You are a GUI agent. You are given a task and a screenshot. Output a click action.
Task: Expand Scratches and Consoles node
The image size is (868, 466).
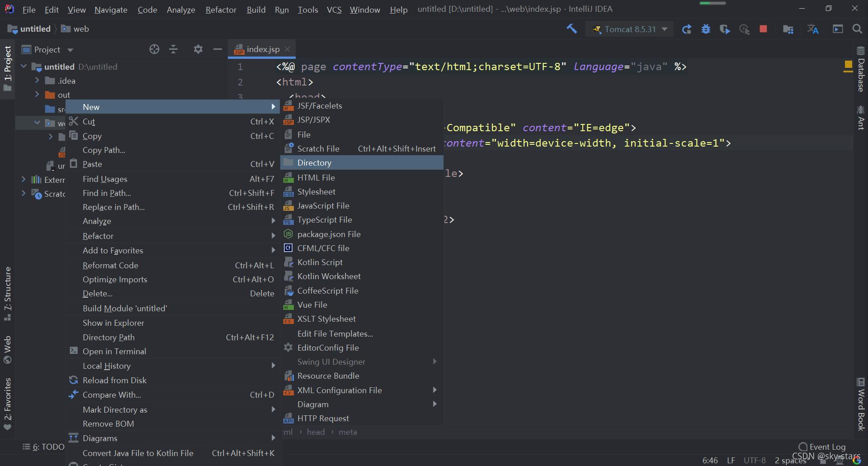click(24, 194)
